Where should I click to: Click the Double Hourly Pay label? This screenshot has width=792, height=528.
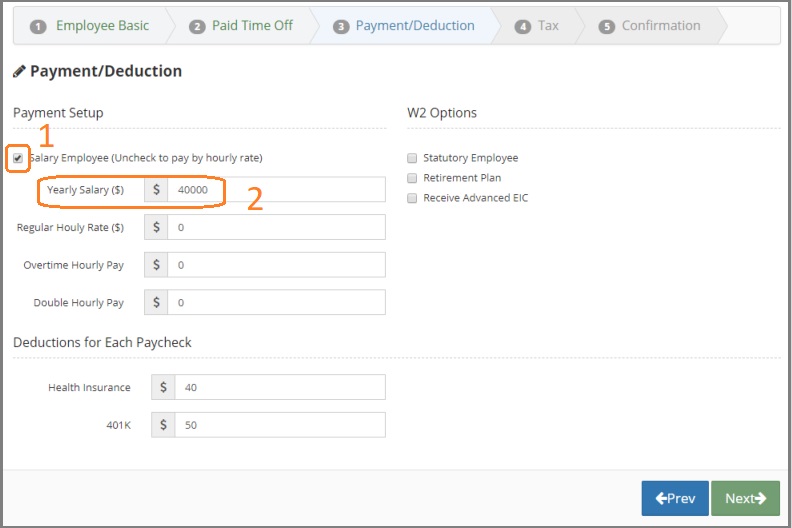[79, 303]
